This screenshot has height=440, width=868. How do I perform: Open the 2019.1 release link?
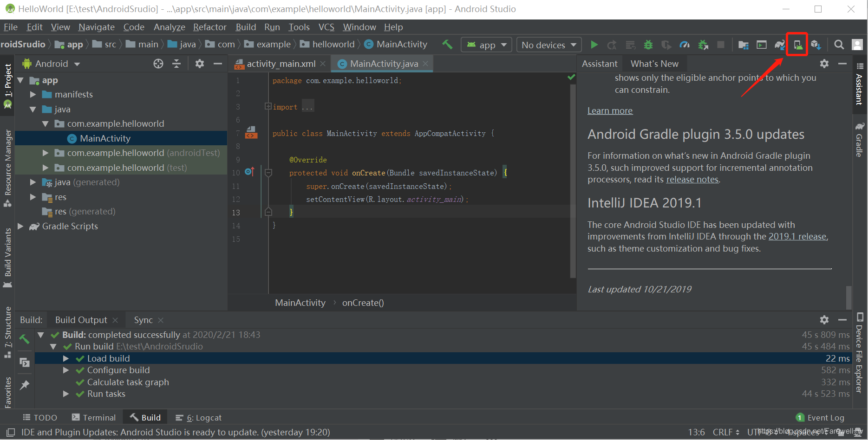(797, 236)
